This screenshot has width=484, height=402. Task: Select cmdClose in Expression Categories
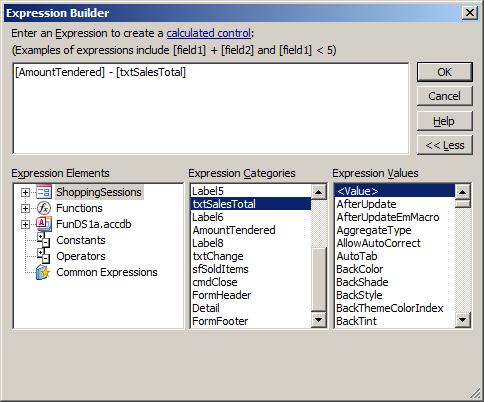click(251, 282)
